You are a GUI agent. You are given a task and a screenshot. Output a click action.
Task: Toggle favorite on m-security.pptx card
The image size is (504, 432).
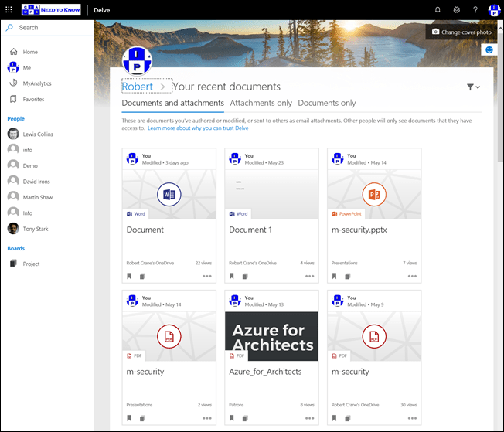tap(335, 276)
